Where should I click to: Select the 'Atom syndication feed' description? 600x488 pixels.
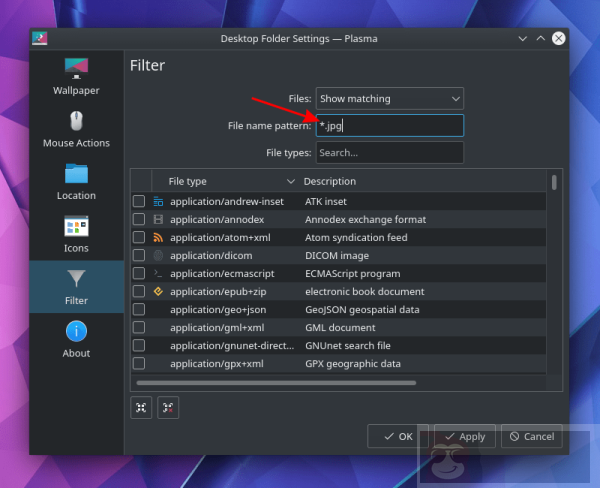click(356, 238)
